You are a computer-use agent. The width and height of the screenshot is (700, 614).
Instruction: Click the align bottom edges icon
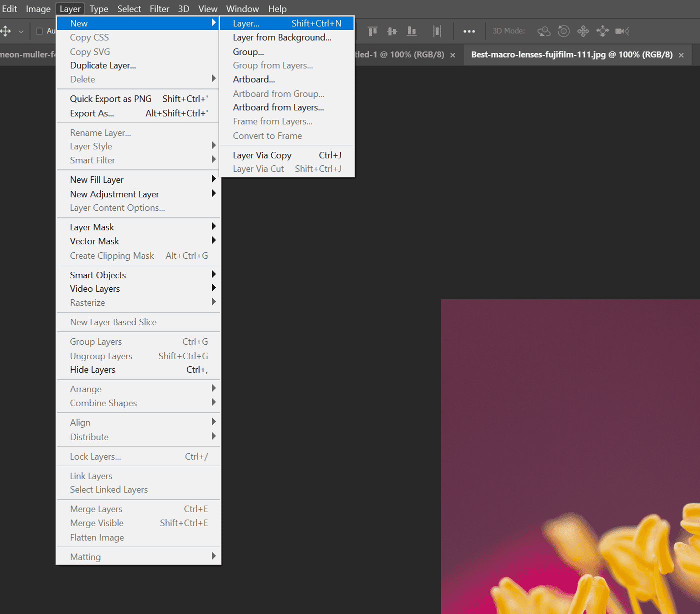411,31
